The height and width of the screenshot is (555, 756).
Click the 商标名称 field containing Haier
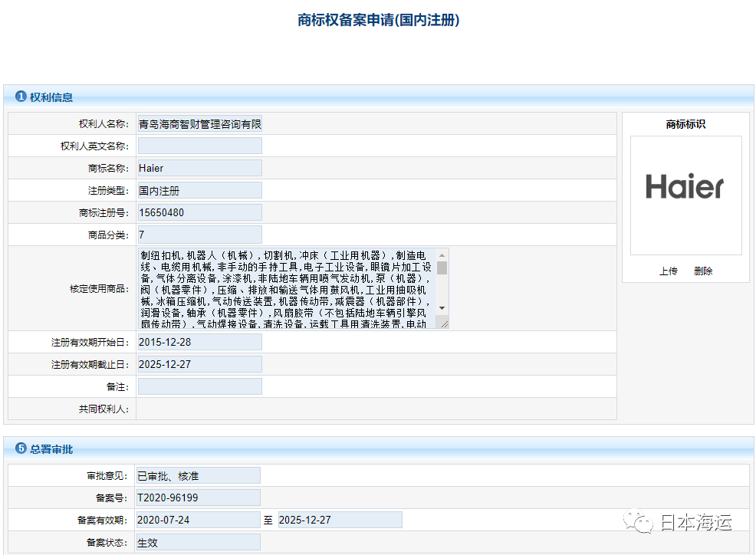pos(199,168)
